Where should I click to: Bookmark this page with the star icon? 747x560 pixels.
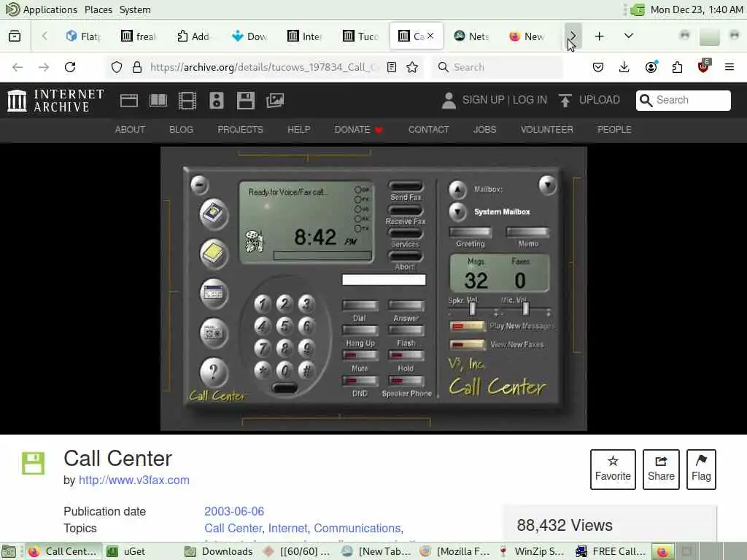click(x=413, y=67)
